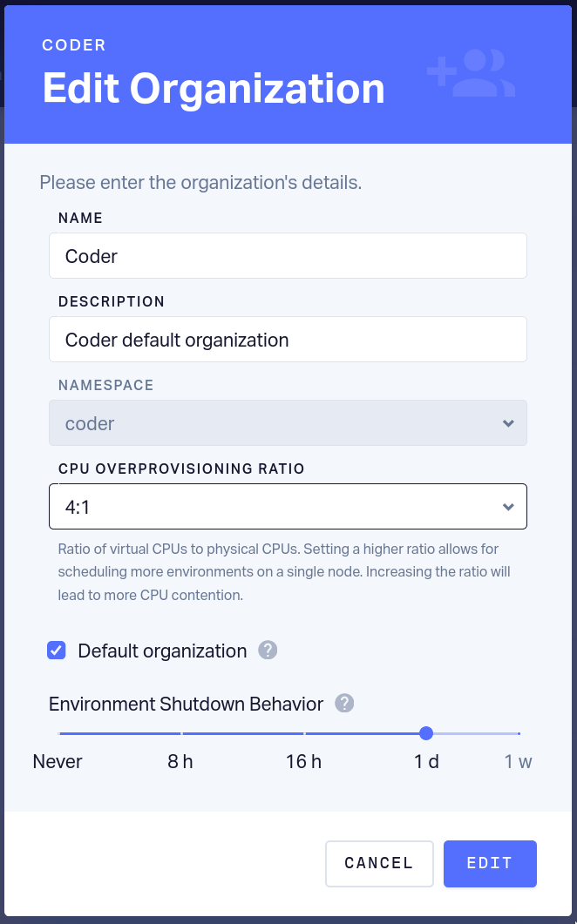
Task: Click the 1 d slider label
Action: 426,761
